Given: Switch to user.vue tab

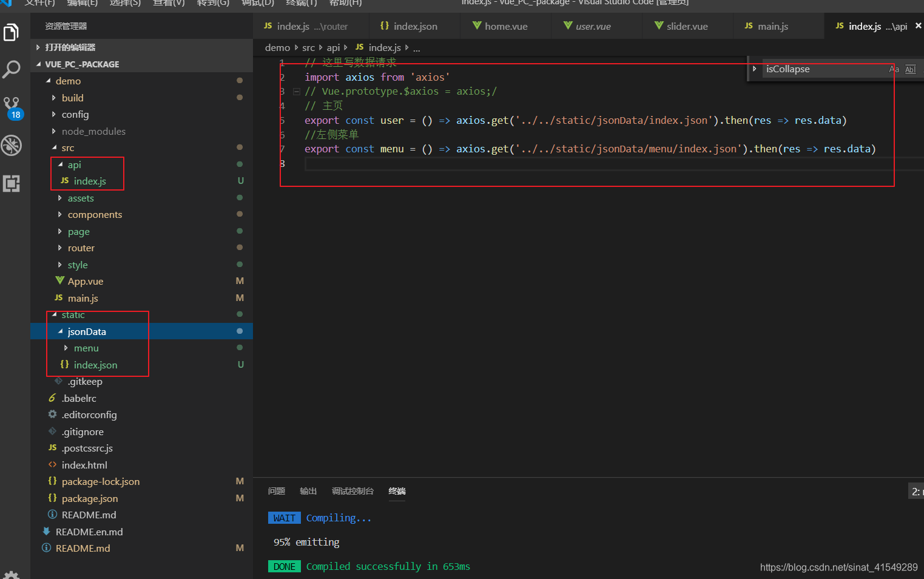Looking at the screenshot, I should coord(596,26).
